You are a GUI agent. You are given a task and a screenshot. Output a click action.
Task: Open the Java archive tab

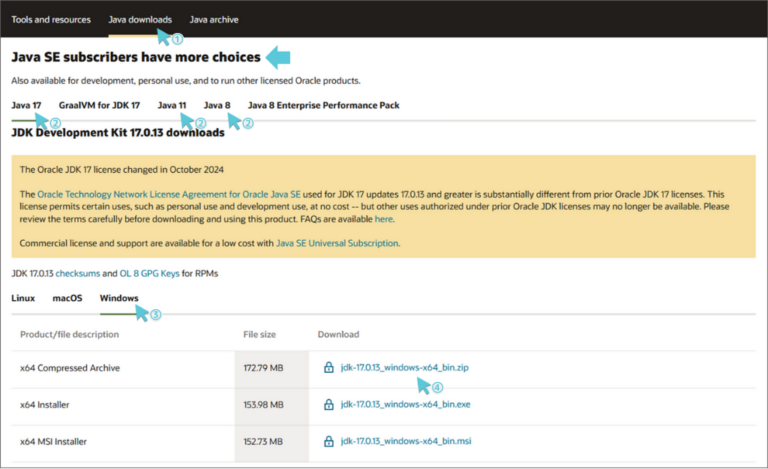214,19
